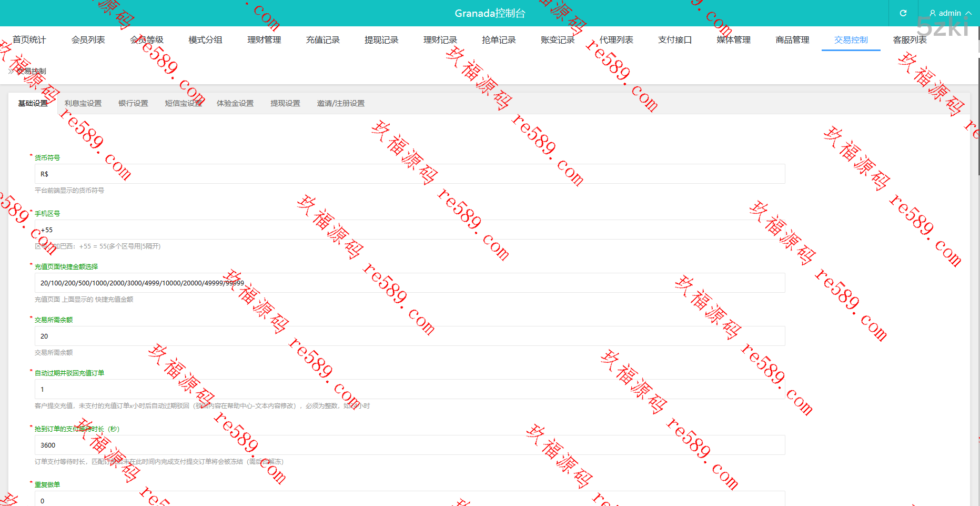Click the 交易所需余额 input showing 20
Viewport: 980px width, 506px height.
(x=409, y=336)
